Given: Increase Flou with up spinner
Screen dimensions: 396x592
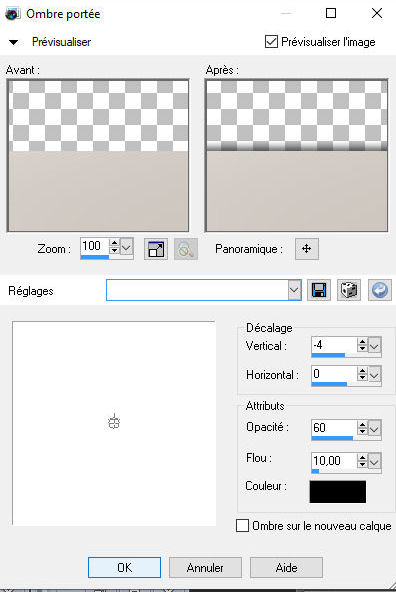Looking at the screenshot, I should click(x=362, y=457).
